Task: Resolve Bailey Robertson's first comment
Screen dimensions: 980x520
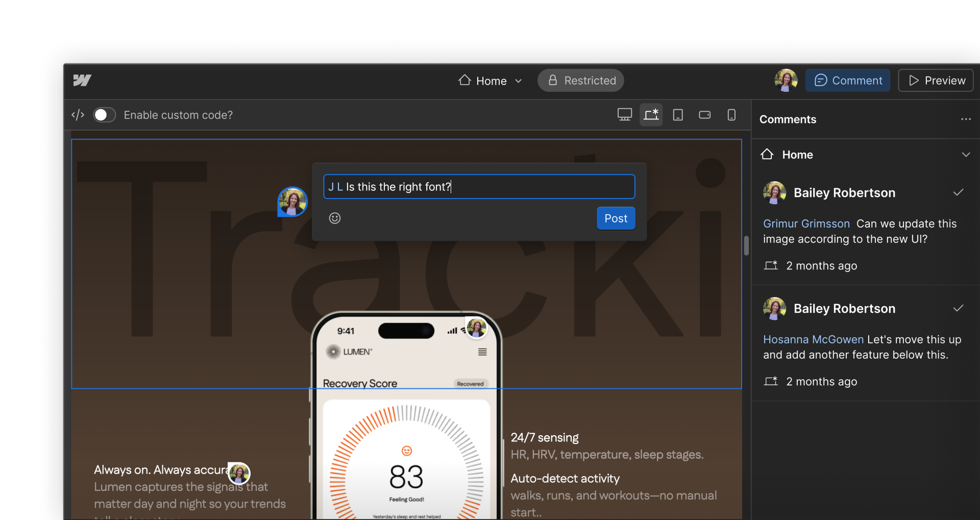Action: [959, 192]
